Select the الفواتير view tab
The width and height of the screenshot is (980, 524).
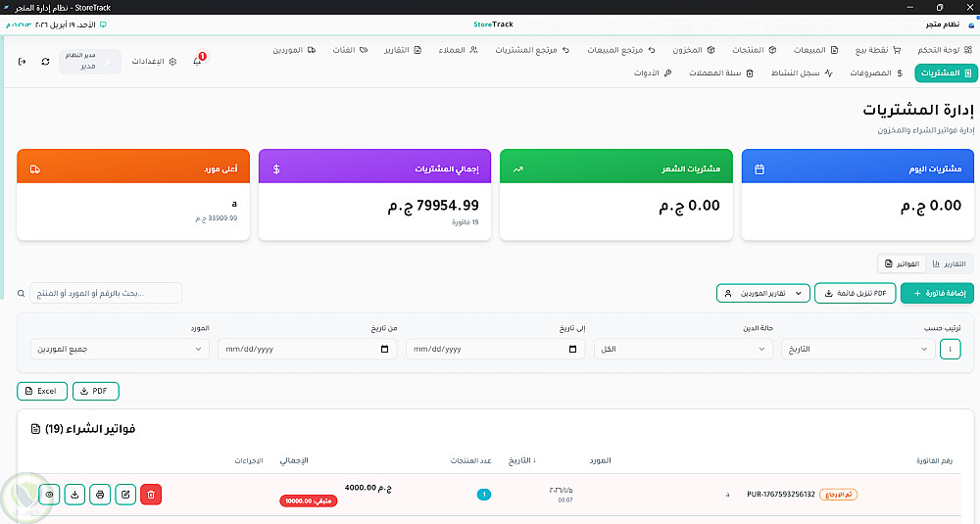coord(902,263)
